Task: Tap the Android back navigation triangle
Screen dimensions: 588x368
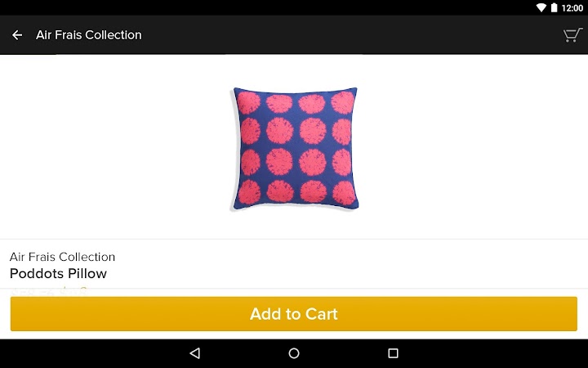Action: pos(194,353)
